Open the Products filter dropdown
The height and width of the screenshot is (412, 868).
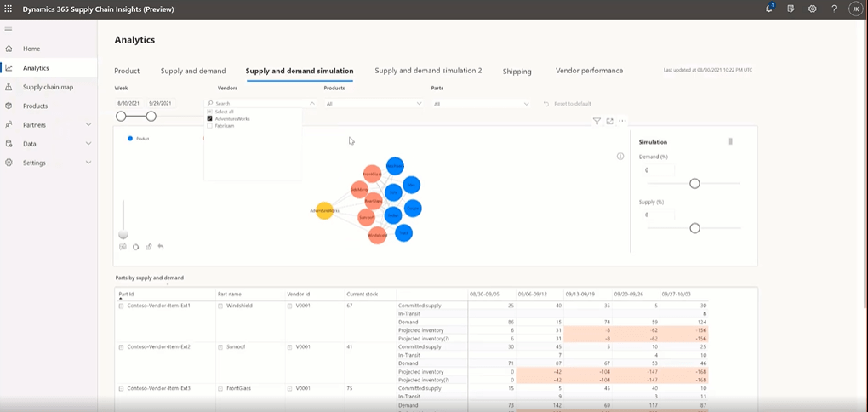click(x=373, y=104)
